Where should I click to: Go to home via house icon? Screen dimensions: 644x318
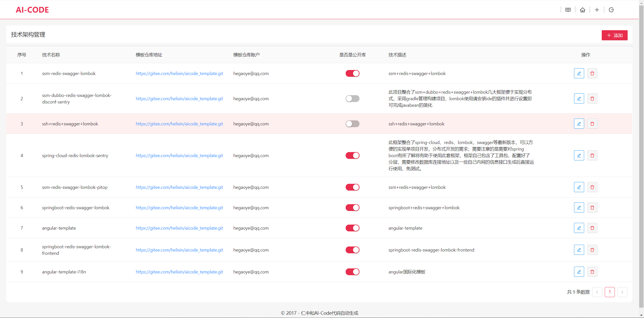(582, 10)
